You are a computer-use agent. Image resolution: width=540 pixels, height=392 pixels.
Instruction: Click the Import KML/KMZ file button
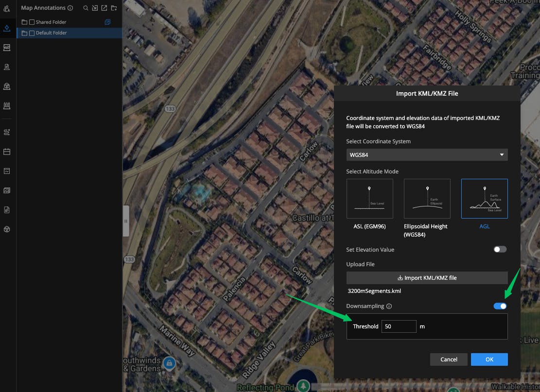427,278
